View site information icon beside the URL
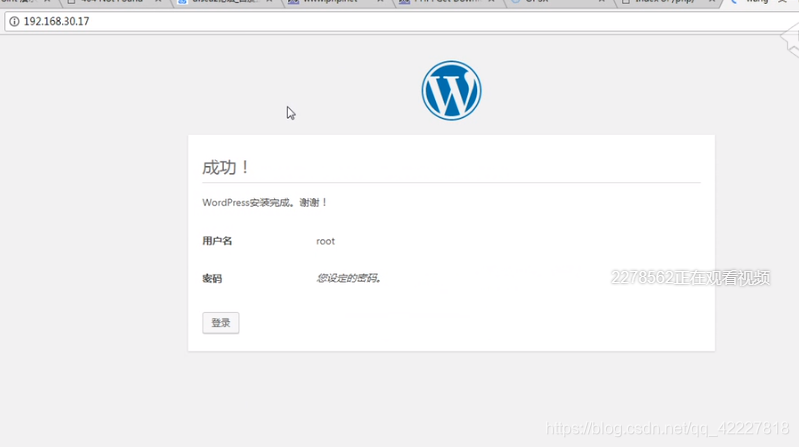This screenshot has width=799, height=447. click(x=14, y=21)
